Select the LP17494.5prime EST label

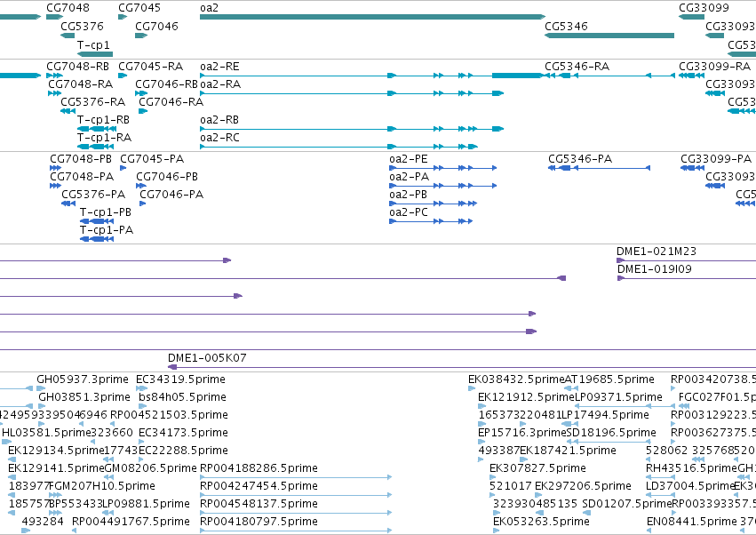[606, 415]
